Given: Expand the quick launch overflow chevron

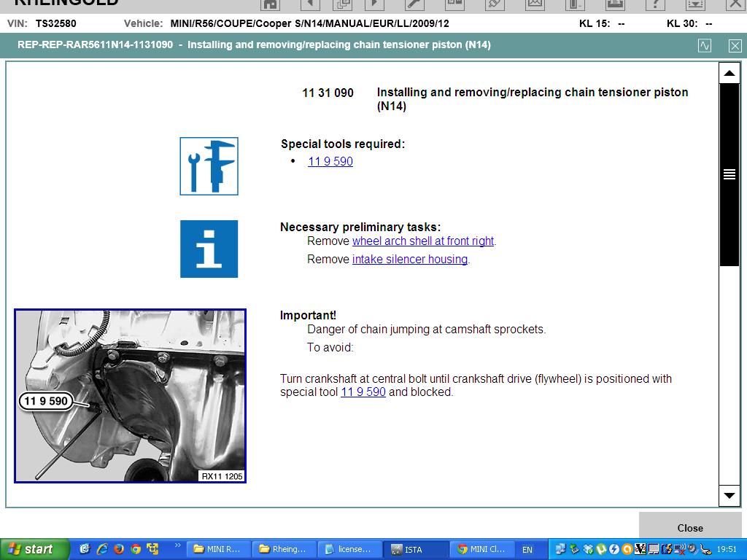Looking at the screenshot, I should [x=177, y=545].
